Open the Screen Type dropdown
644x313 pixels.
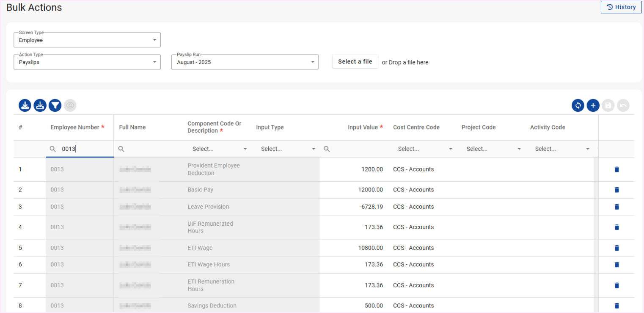[x=87, y=40]
